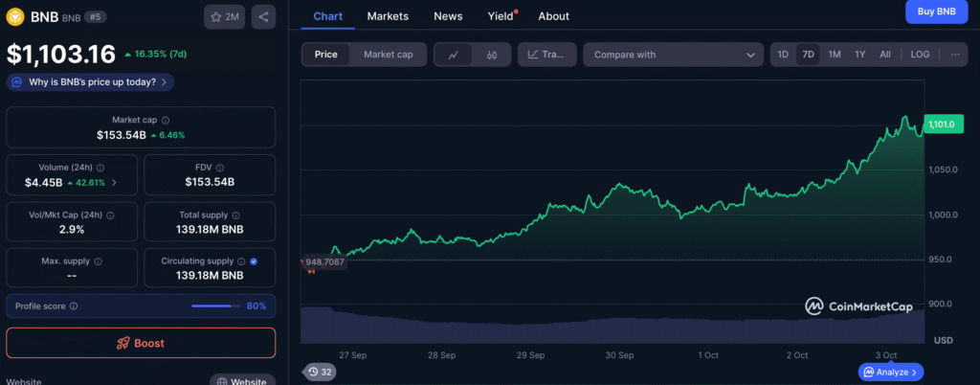Set chart range to All
Image resolution: width=980 pixels, height=385 pixels.
885,55
